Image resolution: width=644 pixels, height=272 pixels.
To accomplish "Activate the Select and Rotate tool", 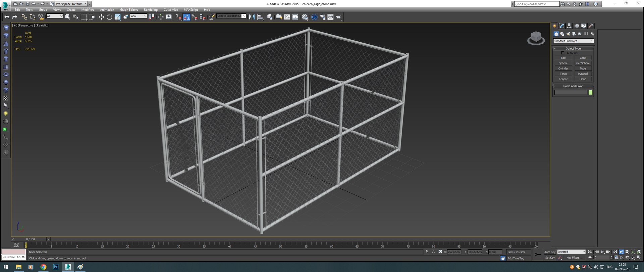I will (x=109, y=17).
